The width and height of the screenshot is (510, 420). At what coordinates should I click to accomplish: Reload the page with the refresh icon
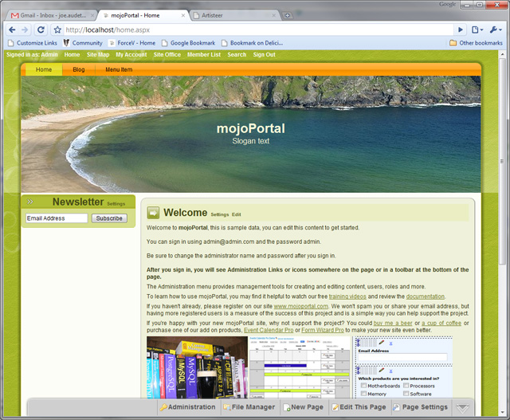tap(41, 29)
